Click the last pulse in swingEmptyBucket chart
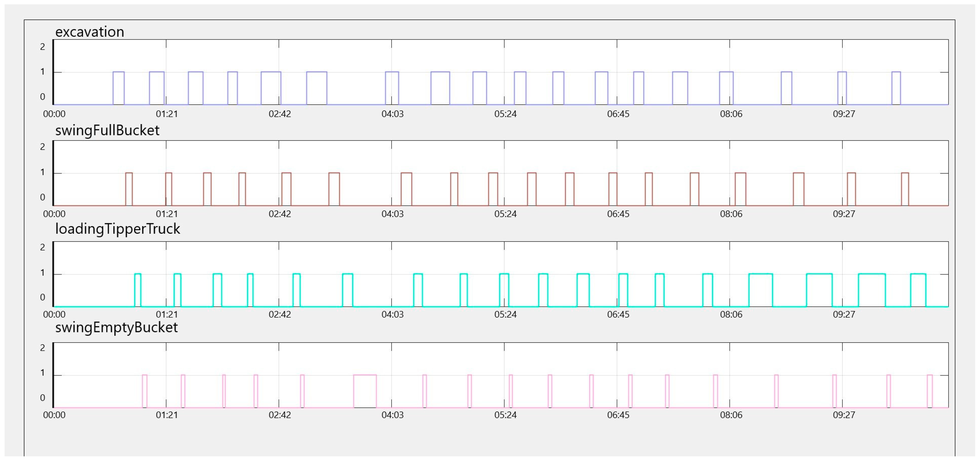This screenshot has width=980, height=460. pos(929,392)
